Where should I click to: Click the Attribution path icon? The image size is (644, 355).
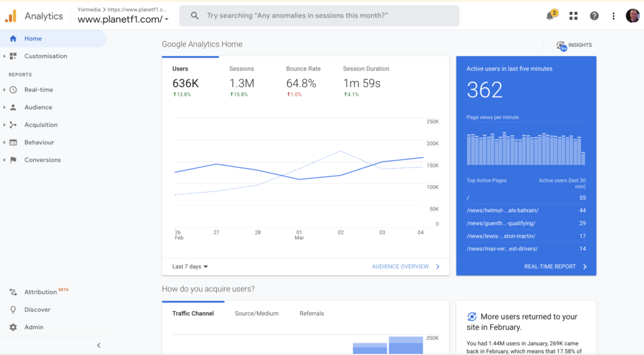tap(13, 292)
